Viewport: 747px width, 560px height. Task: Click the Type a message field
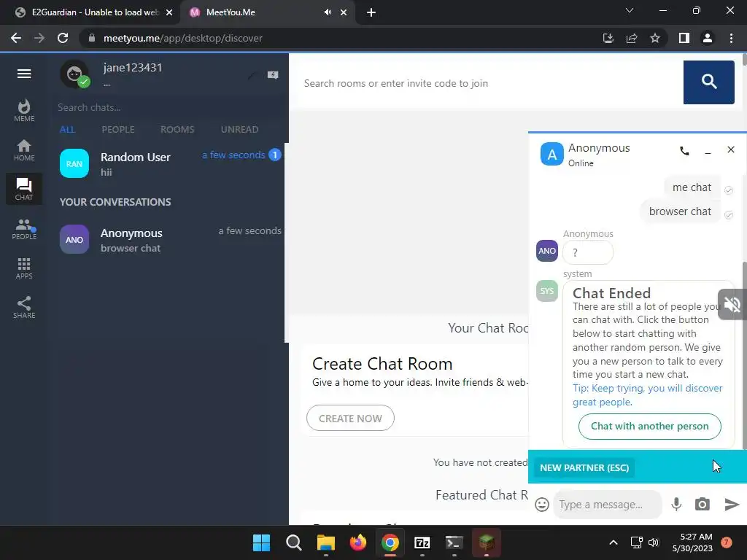608,505
